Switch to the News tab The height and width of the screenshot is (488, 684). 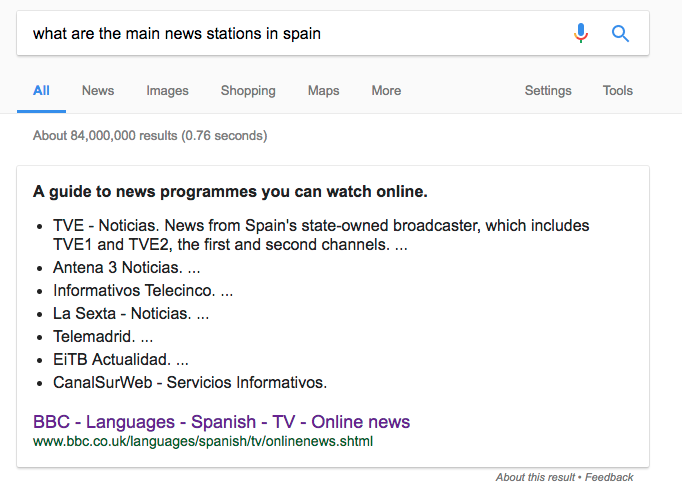[98, 91]
